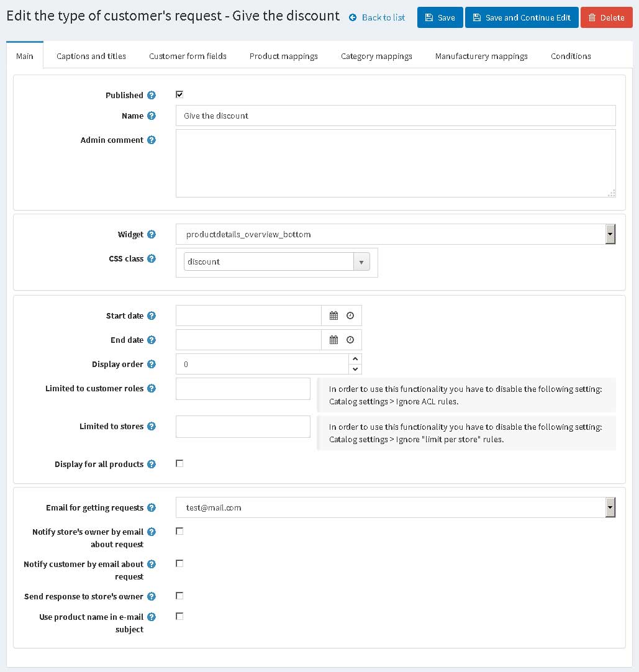Go to Product mappings tab
The height and width of the screenshot is (672, 639).
[x=284, y=56]
